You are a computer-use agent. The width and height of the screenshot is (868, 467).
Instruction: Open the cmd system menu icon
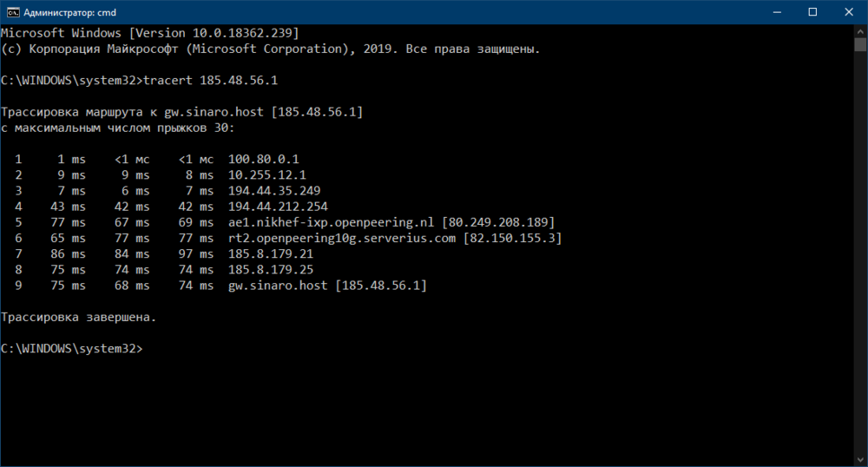12,11
